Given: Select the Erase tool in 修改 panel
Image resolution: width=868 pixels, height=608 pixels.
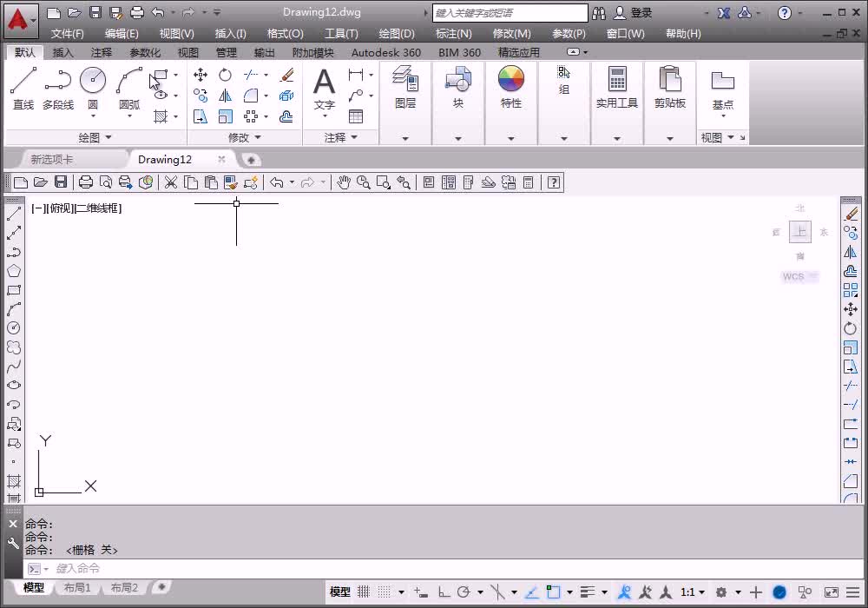Looking at the screenshot, I should (286, 74).
